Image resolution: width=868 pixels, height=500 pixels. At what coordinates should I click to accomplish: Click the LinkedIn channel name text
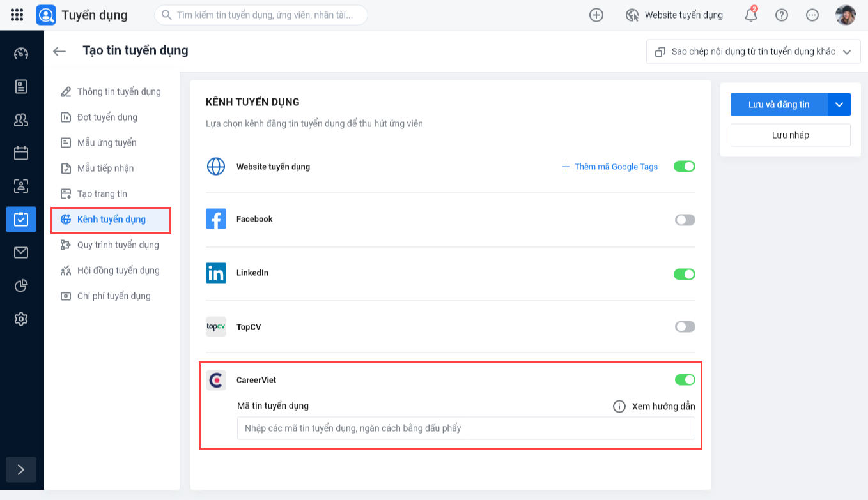252,273
